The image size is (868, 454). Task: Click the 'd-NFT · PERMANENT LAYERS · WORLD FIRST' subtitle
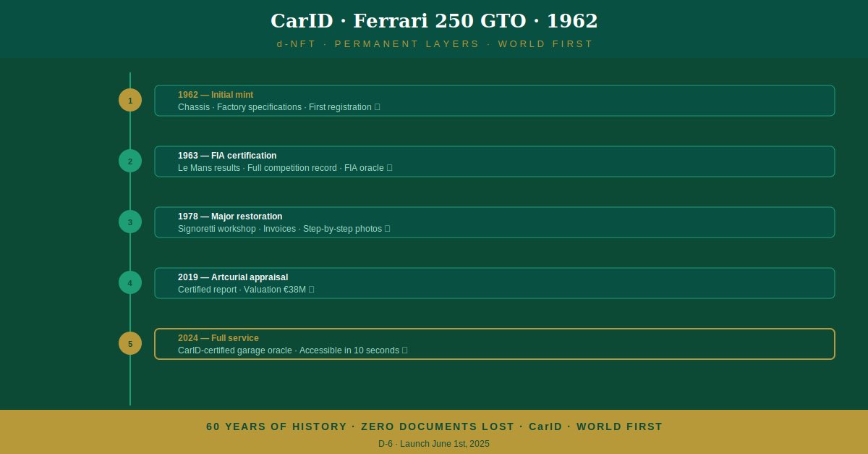coord(435,44)
